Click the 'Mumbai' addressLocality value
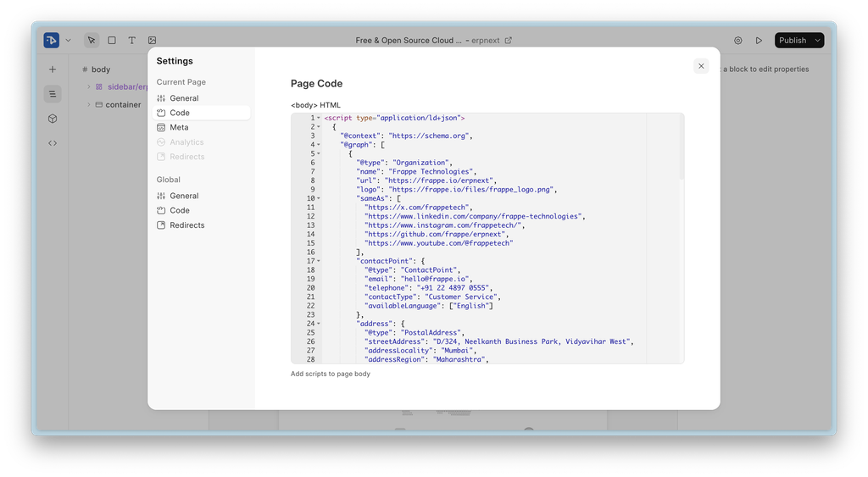This screenshot has width=868, height=477. click(x=457, y=350)
